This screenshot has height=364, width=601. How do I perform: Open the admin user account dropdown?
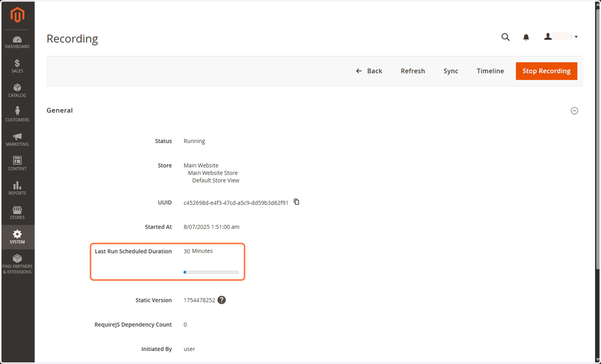coord(561,37)
